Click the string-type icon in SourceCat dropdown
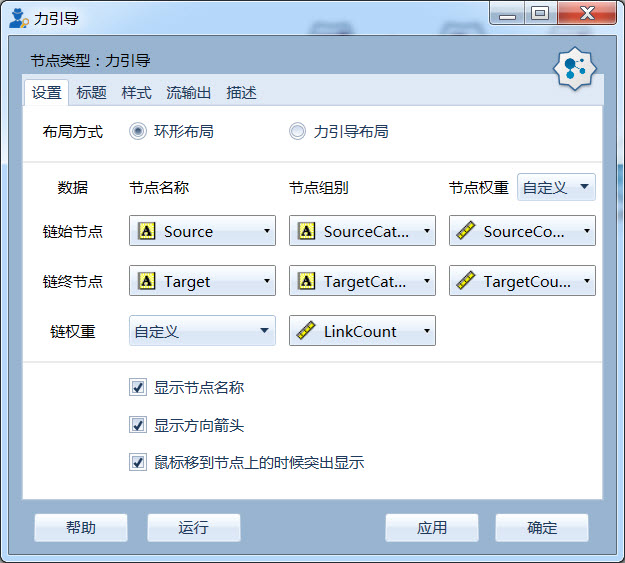Viewport: 625px width, 563px height. (306, 231)
